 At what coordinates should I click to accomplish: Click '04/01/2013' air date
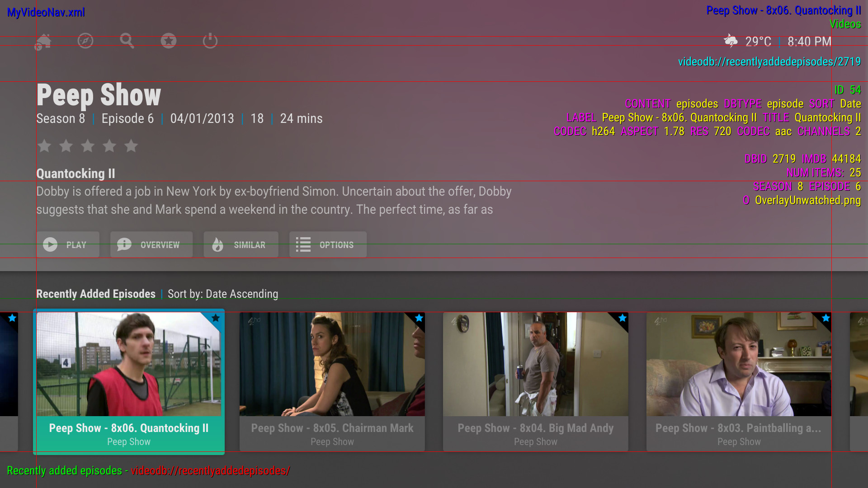click(202, 118)
